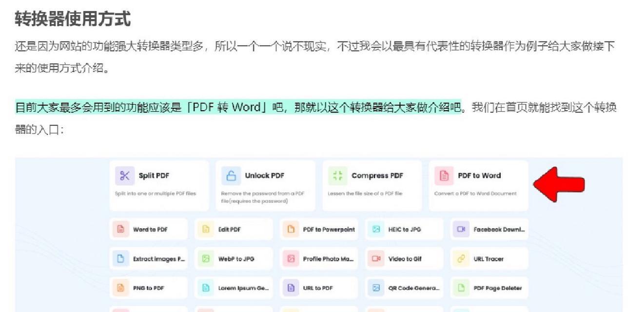Click the URL to PDF label text
Viewport: 644px width, 312px height.
[317, 288]
